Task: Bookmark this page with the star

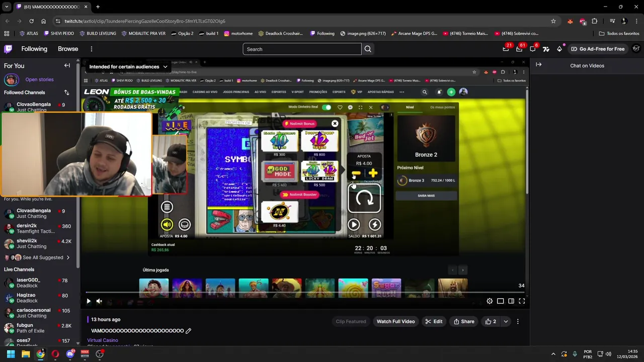Action: pos(553,21)
